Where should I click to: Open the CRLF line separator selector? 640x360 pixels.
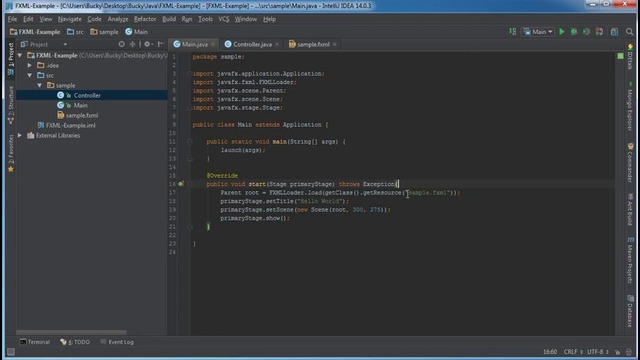(x=573, y=352)
